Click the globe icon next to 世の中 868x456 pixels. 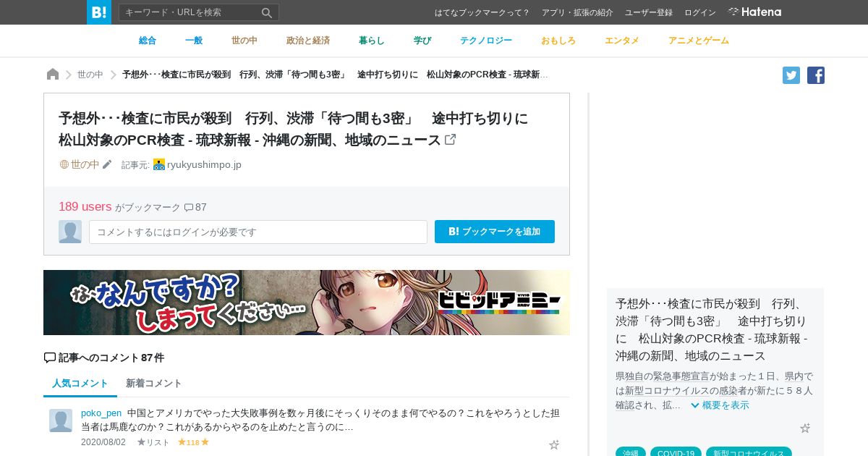pyautogui.click(x=64, y=164)
